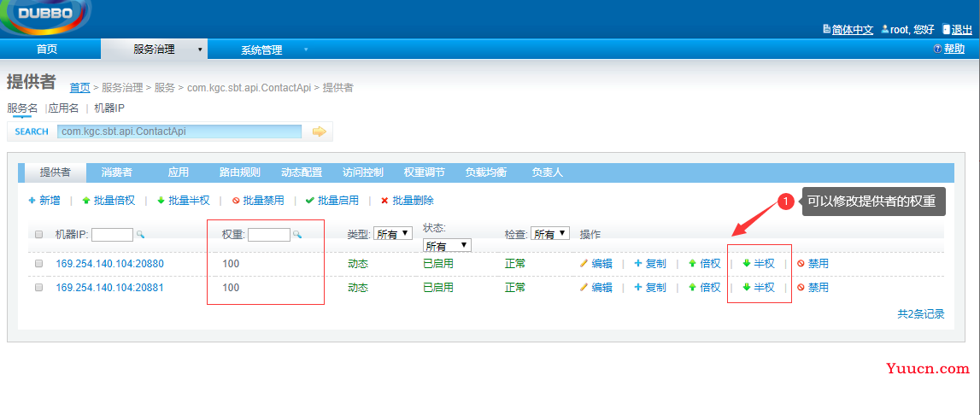Switch to the 负责人 tab
The width and height of the screenshot is (980, 415).
coord(548,172)
